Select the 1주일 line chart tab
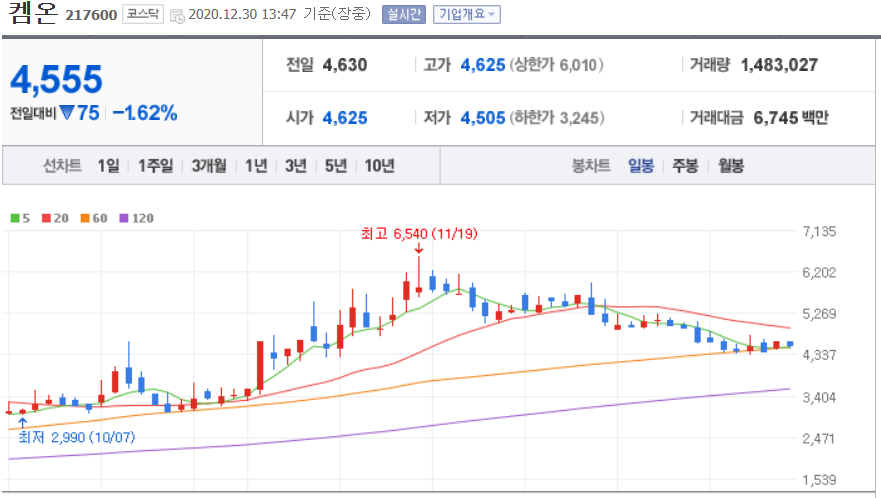Viewport: 881px width, 498px height. [x=156, y=165]
